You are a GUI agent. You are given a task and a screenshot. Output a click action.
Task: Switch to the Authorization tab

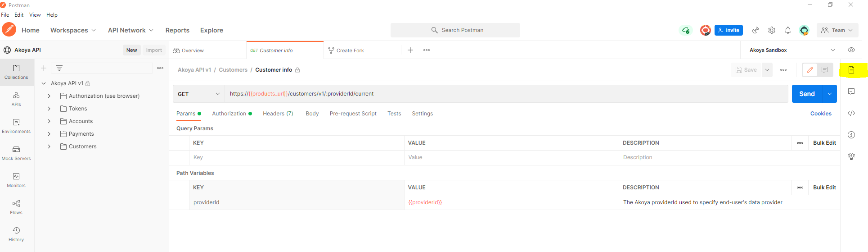coord(232,114)
